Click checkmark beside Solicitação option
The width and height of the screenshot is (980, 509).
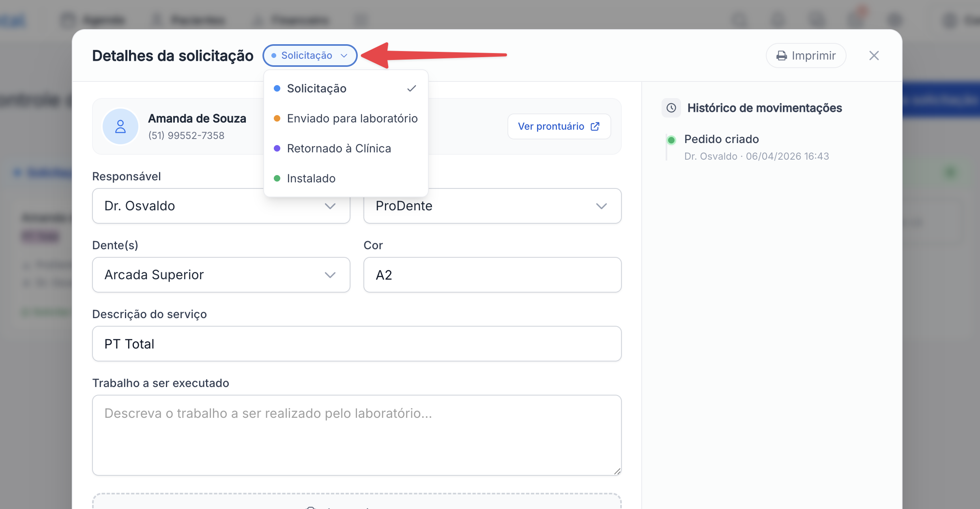point(412,88)
